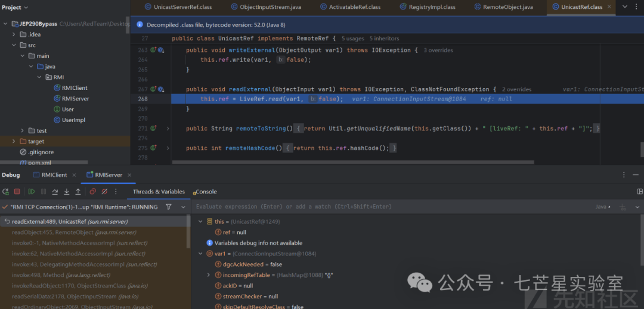644x309 pixels.
Task: Switch to UnicastServerRef.class tab
Action: tap(179, 7)
